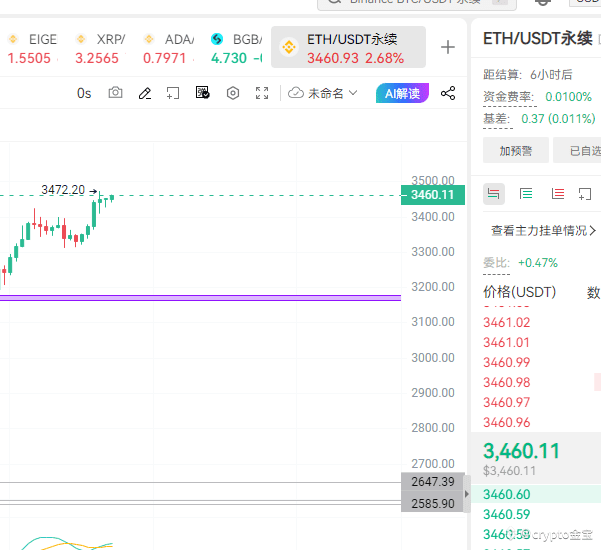Switch to the ADA ticker tab
Viewport: 601px width, 550px height.
pyautogui.click(x=168, y=48)
